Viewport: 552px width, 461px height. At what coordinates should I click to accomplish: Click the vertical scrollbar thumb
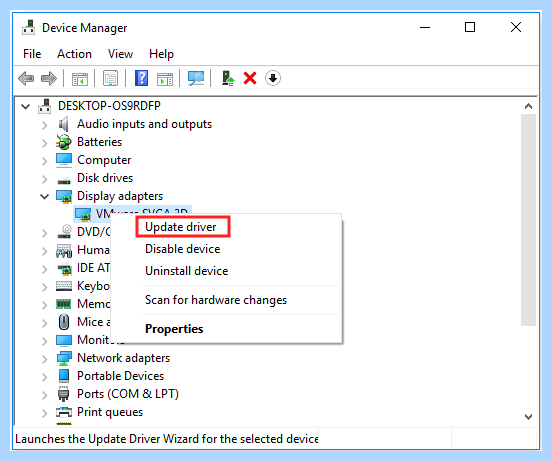(x=528, y=220)
